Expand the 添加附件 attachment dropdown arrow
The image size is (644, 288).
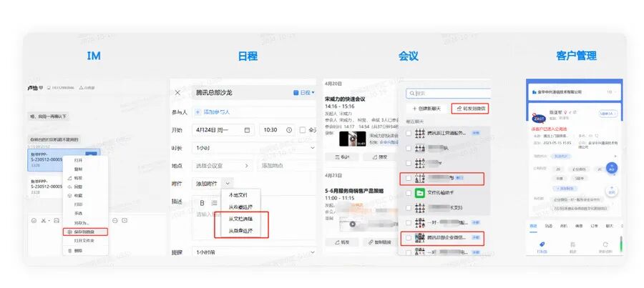[228, 184]
